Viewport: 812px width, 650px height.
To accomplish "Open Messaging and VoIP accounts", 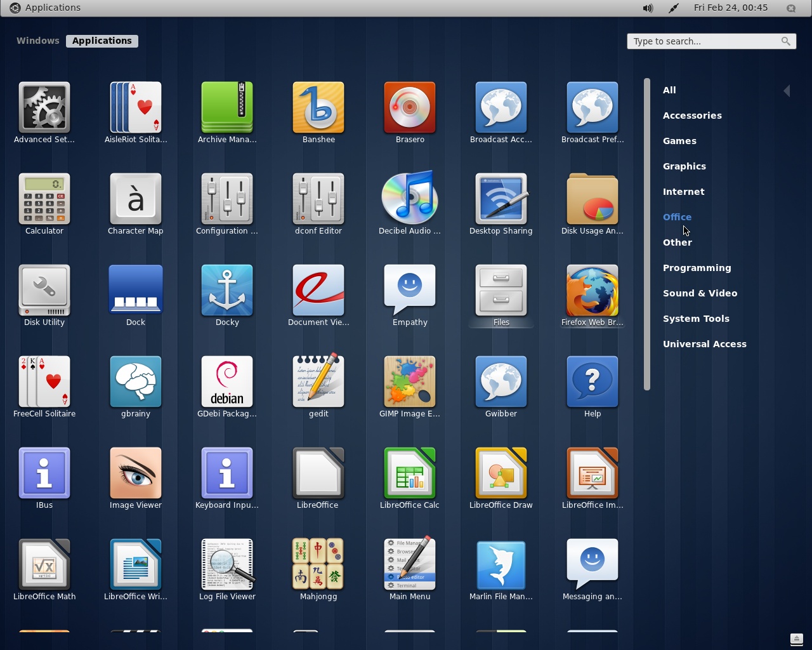I will tap(593, 570).
